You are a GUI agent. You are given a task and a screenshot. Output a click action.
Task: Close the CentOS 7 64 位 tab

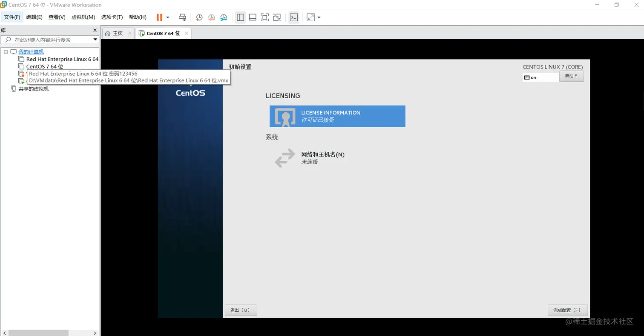(x=186, y=33)
